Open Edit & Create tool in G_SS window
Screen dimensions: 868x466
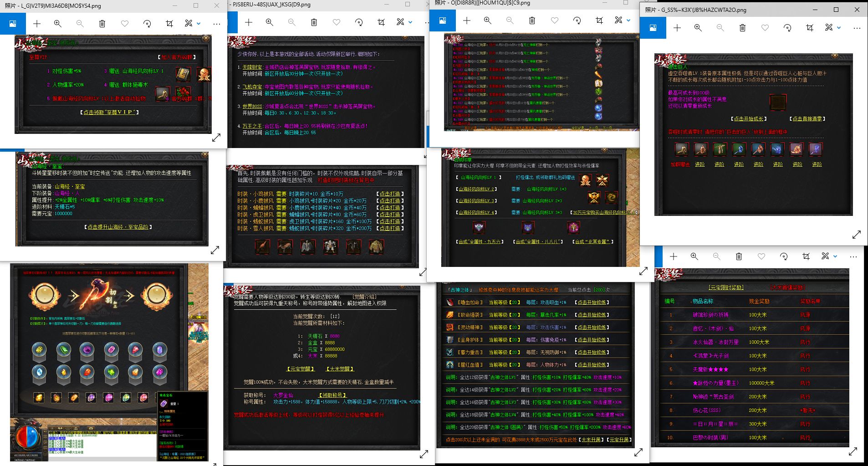click(829, 28)
